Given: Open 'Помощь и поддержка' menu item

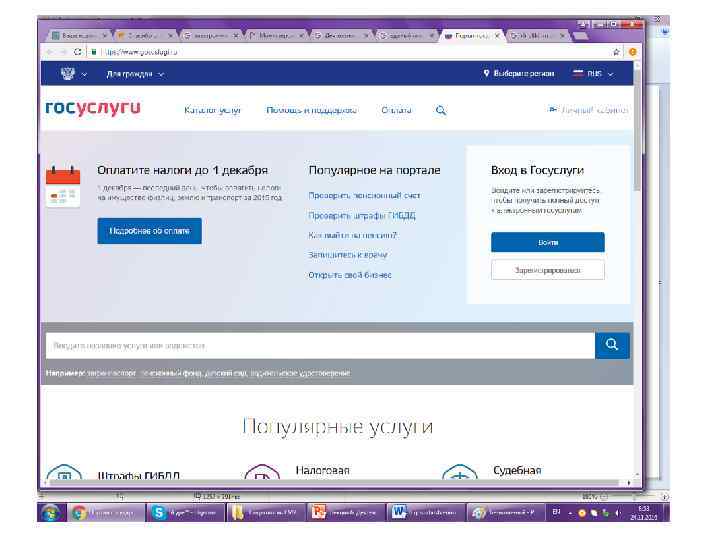Looking at the screenshot, I should click(x=311, y=110).
